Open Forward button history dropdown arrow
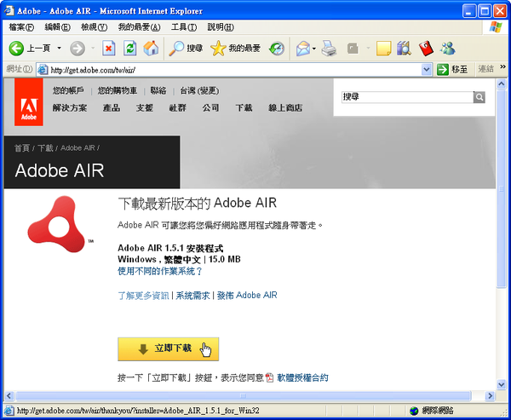The width and height of the screenshot is (511, 420). point(93,49)
